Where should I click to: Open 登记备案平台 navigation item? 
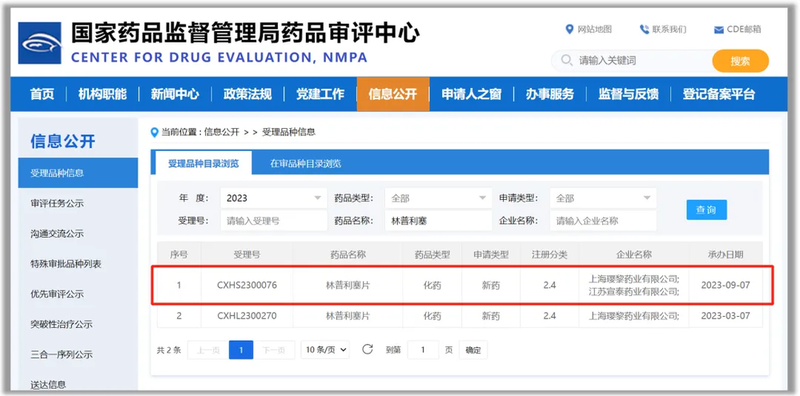click(x=719, y=94)
